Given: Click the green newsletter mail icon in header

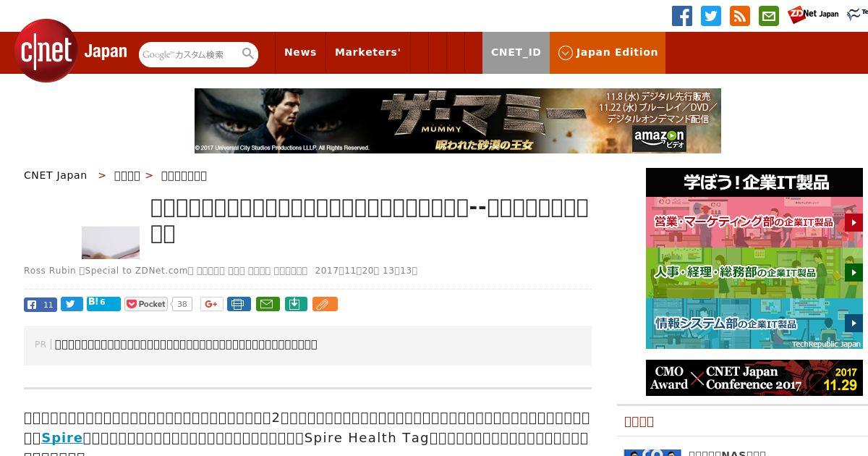Looking at the screenshot, I should point(769,16).
